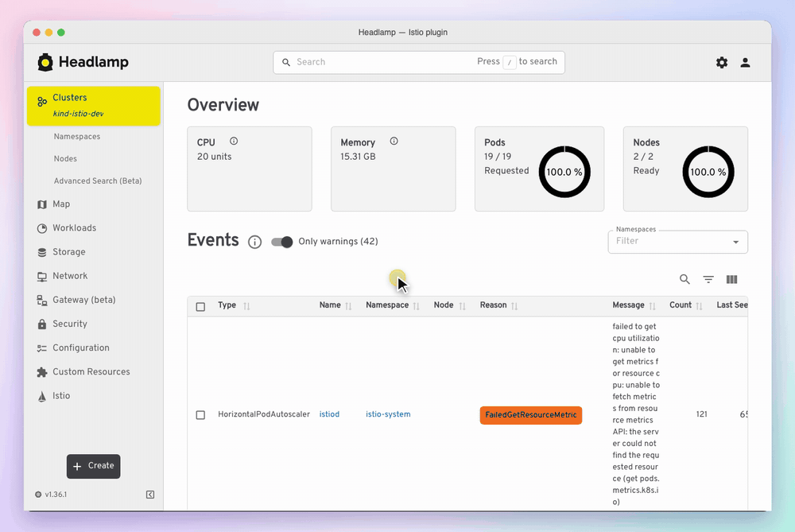Click the FailedGetResourceMetric reason badge

tap(531, 415)
